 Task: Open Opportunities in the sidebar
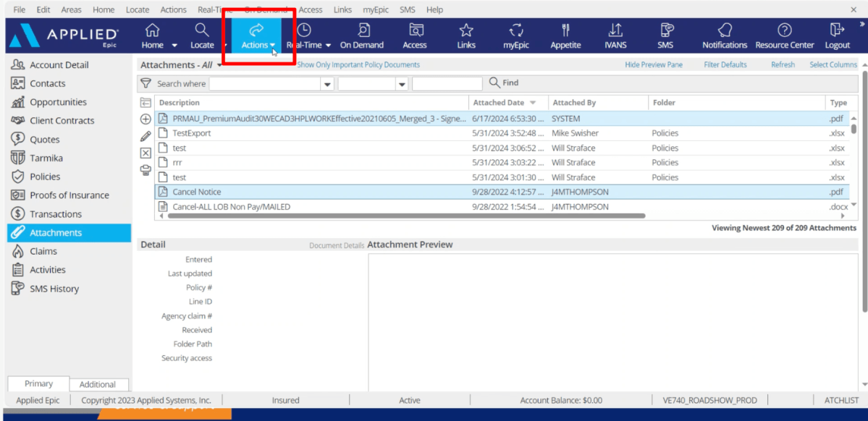[58, 102]
